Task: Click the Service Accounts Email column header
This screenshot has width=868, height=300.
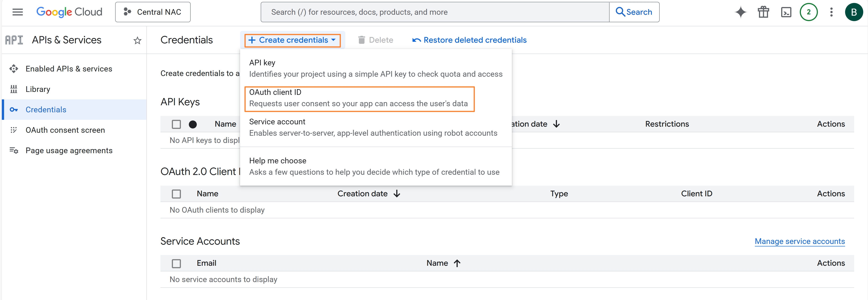Action: click(207, 263)
